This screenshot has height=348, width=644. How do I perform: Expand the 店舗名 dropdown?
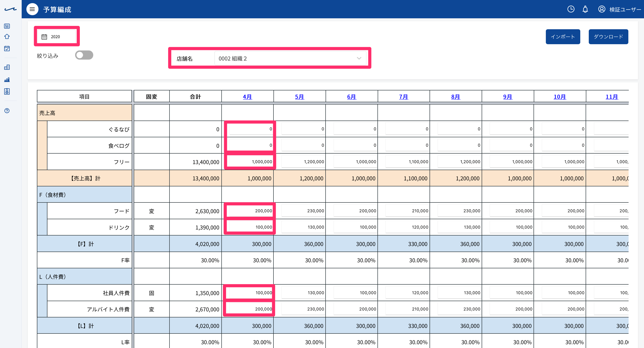(x=290, y=58)
